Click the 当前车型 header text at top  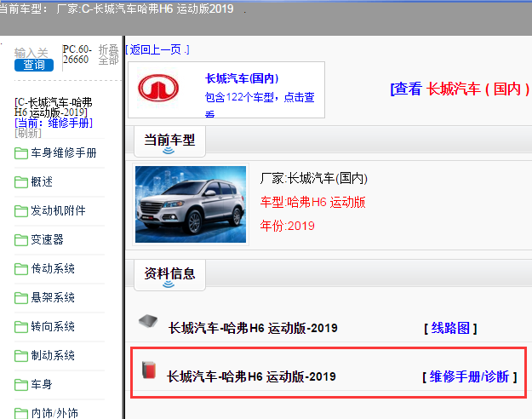click(x=117, y=9)
